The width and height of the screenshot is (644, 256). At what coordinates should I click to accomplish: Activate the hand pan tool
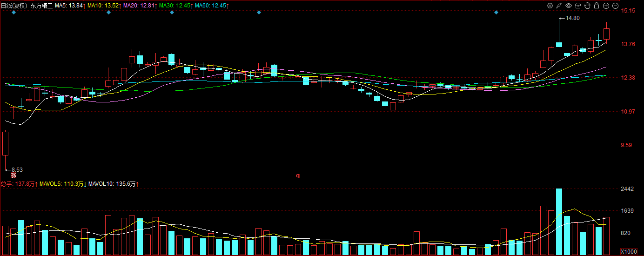[x=587, y=6]
